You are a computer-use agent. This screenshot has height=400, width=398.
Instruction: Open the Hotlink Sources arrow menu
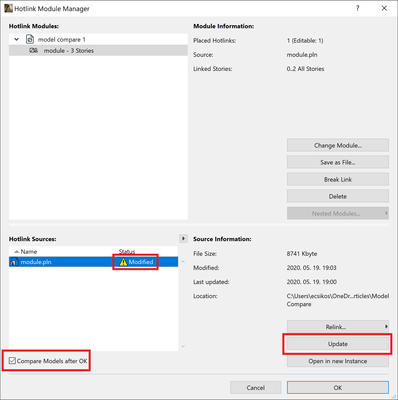tap(183, 239)
